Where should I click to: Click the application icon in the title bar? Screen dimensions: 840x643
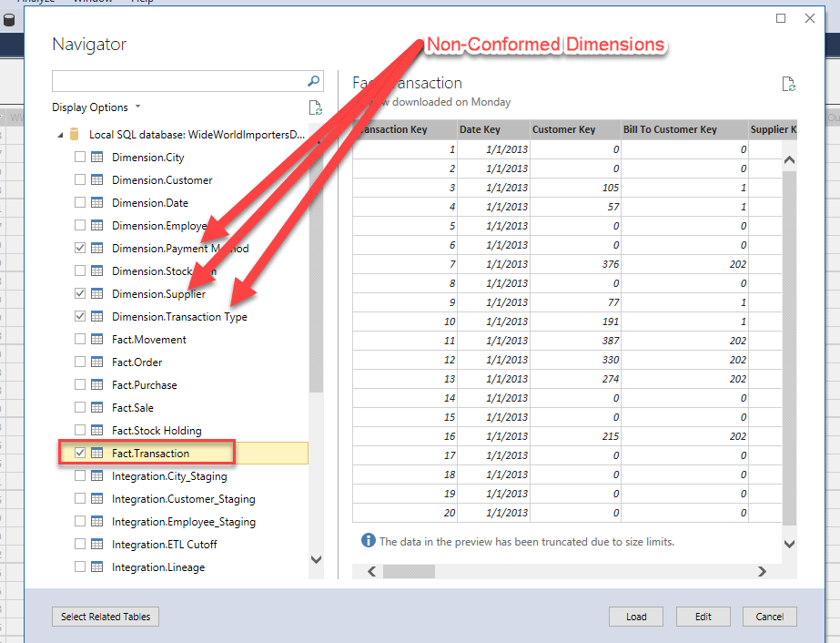(x=9, y=18)
